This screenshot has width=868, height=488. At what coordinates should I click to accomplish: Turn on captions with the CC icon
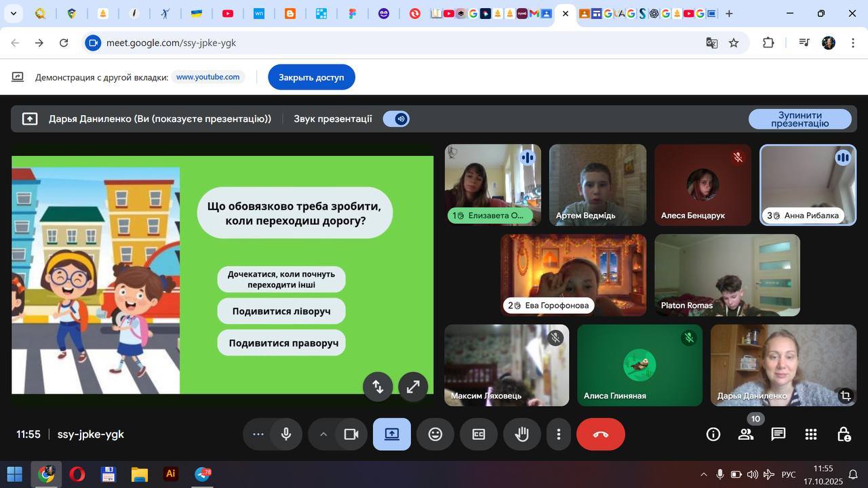coord(479,434)
